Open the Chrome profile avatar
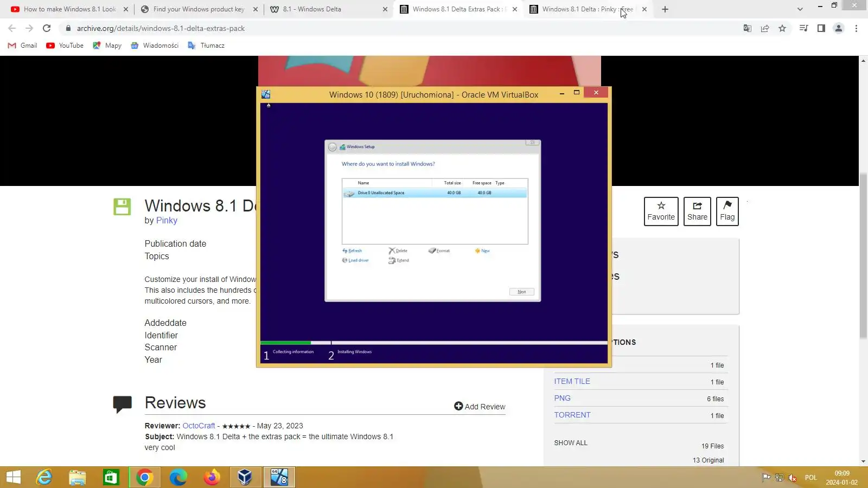Viewport: 868px width, 488px height. (x=839, y=28)
